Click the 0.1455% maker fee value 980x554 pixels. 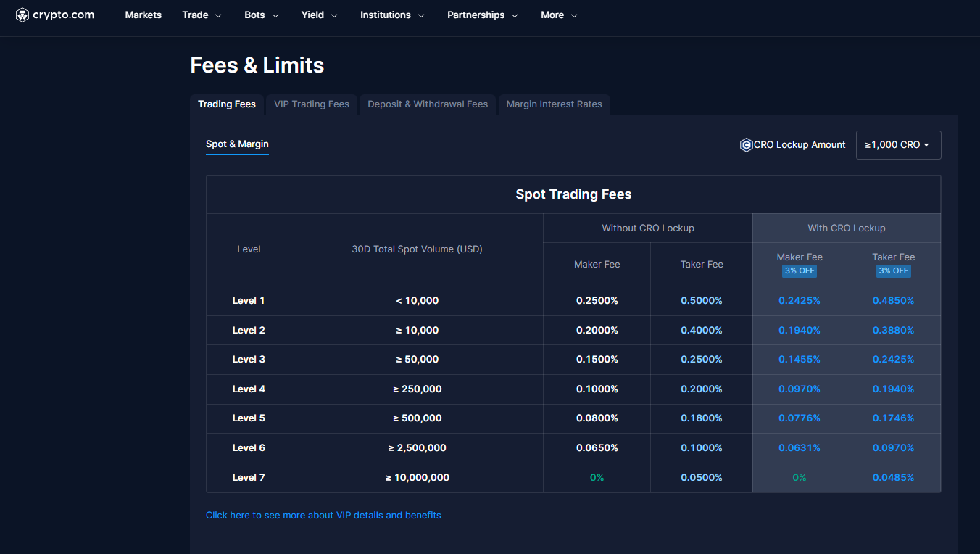800,359
